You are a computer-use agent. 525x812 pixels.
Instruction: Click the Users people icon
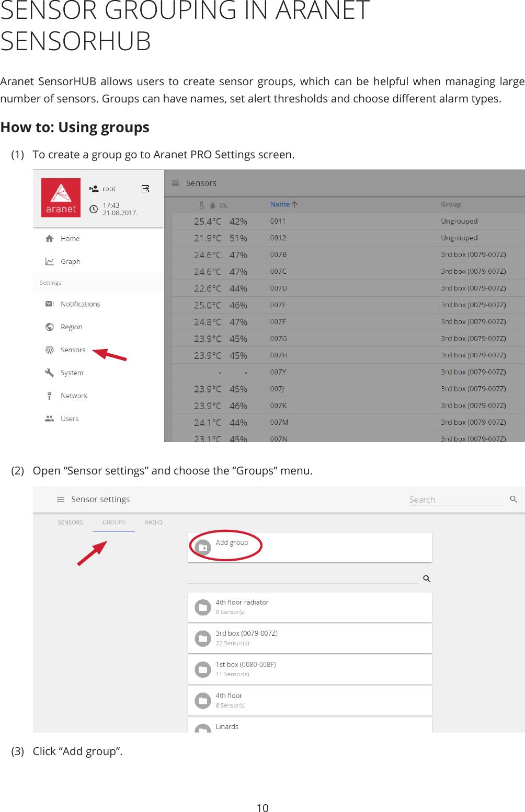(x=50, y=419)
